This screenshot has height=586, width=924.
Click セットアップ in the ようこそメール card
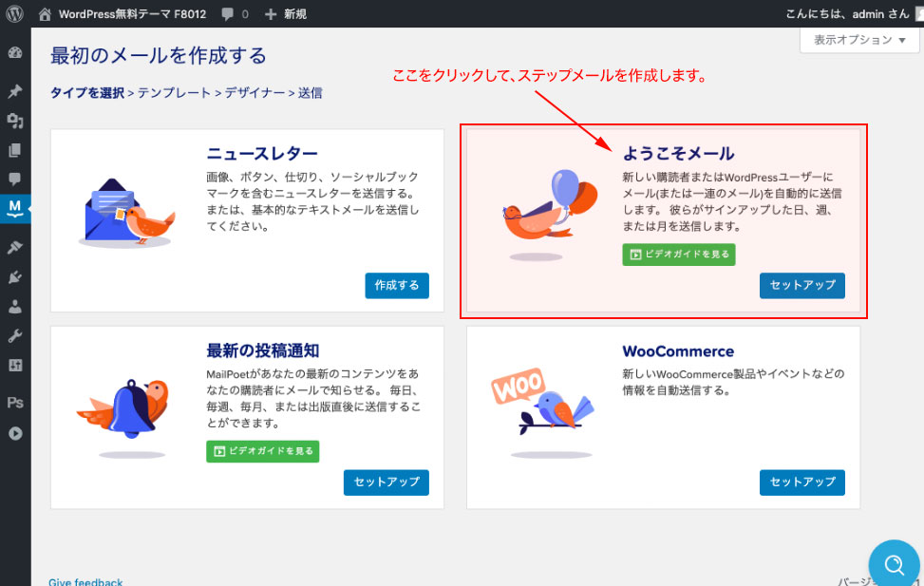[x=802, y=285]
